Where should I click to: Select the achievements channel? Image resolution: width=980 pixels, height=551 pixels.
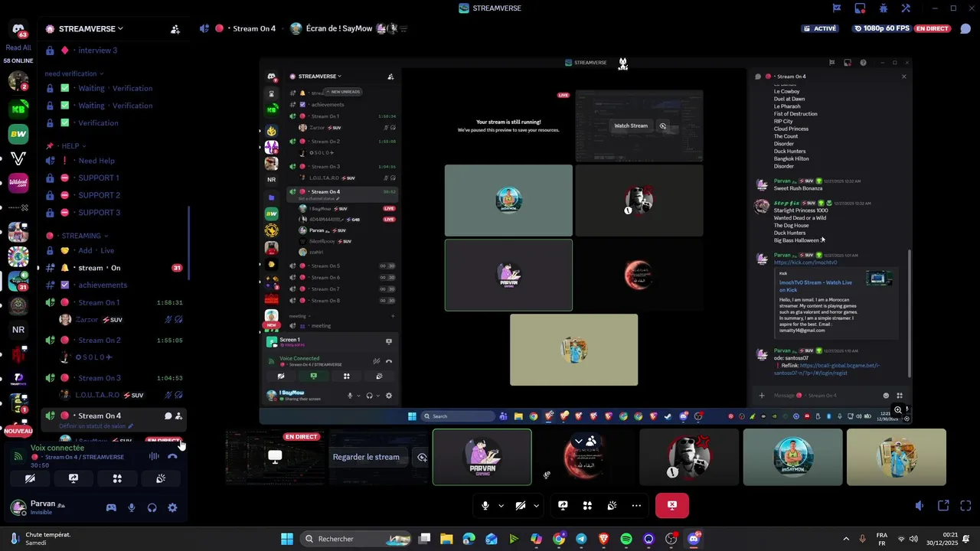tap(114, 285)
